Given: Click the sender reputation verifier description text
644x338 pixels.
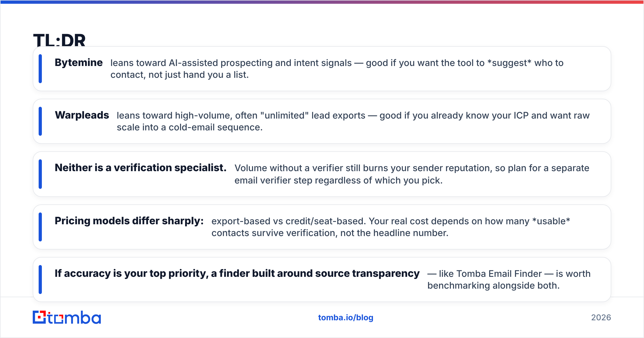Looking at the screenshot, I should (x=412, y=174).
